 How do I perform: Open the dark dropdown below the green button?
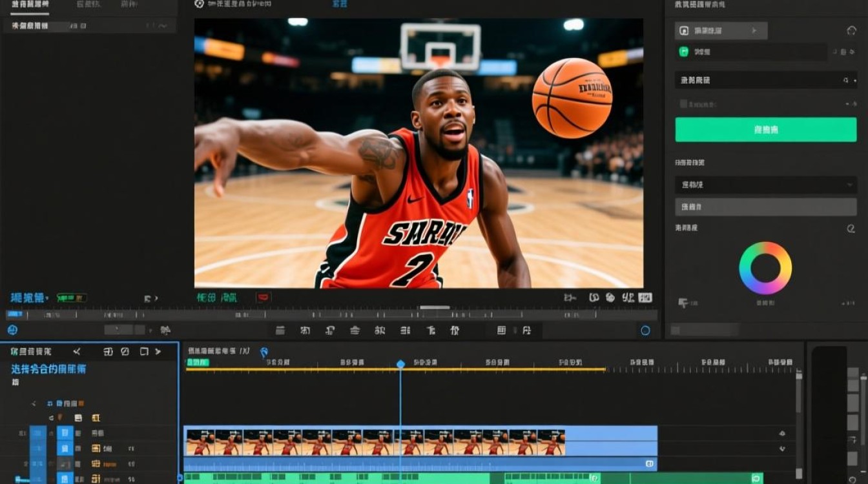coord(765,185)
